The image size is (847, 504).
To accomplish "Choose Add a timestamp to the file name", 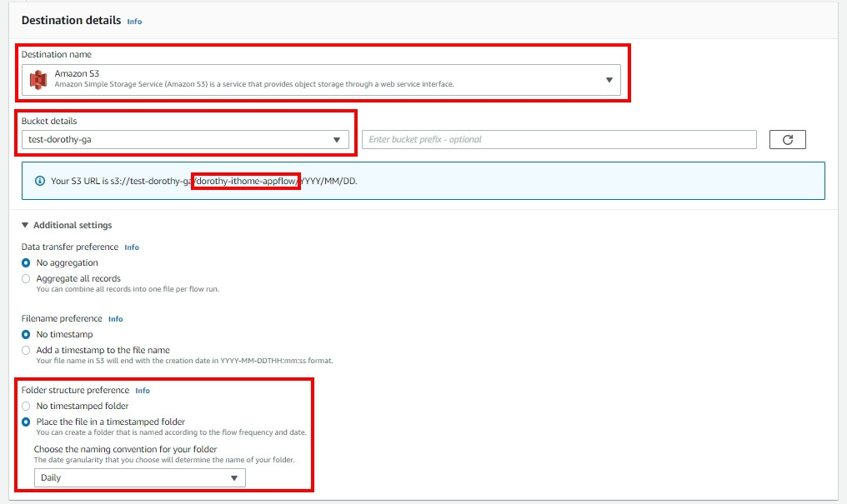I will click(x=26, y=350).
